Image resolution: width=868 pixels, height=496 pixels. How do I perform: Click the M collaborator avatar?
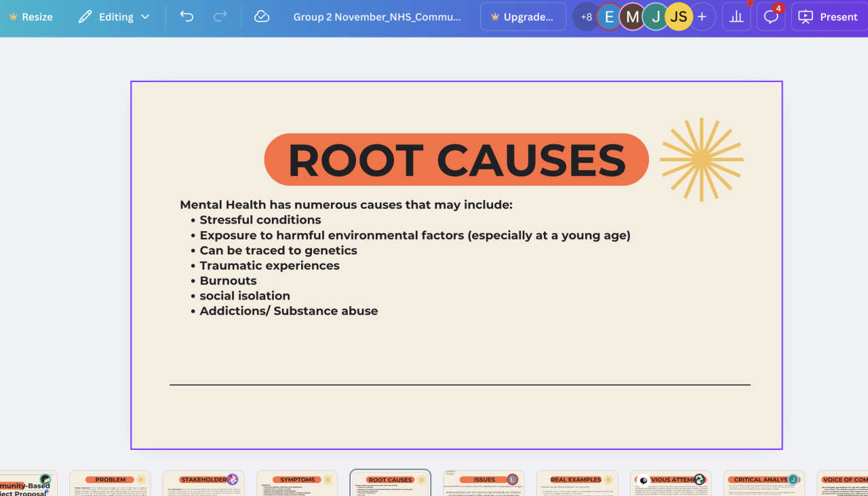click(632, 17)
